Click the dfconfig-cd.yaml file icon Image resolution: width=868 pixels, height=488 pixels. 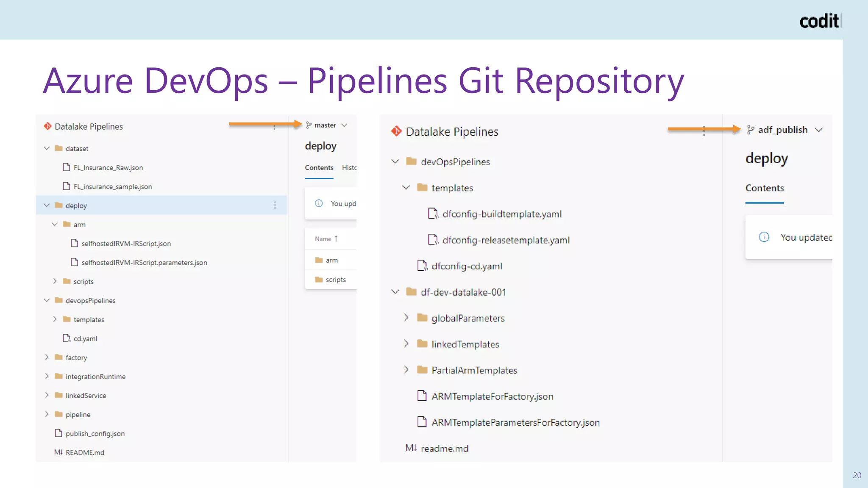click(x=422, y=266)
